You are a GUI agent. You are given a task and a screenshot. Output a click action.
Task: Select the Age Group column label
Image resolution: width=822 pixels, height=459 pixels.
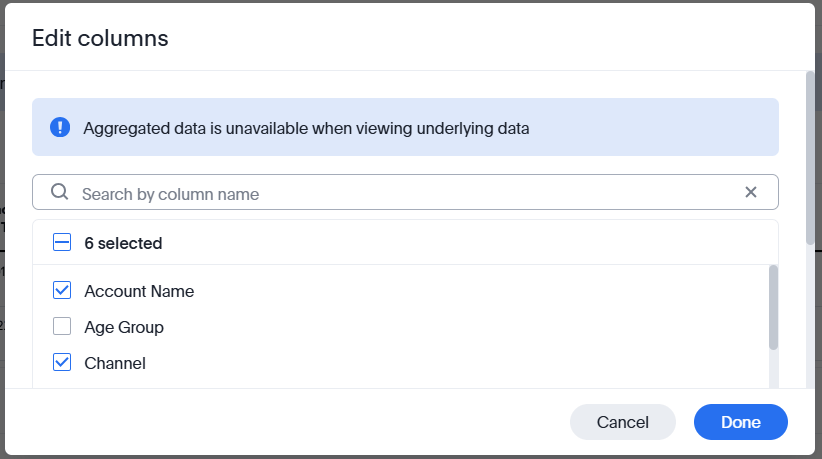(124, 327)
